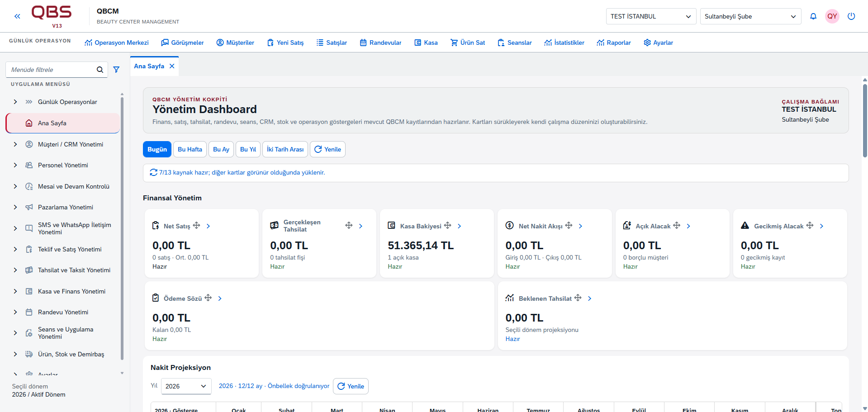Click the main page vertical scrollbar

pyautogui.click(x=865, y=120)
